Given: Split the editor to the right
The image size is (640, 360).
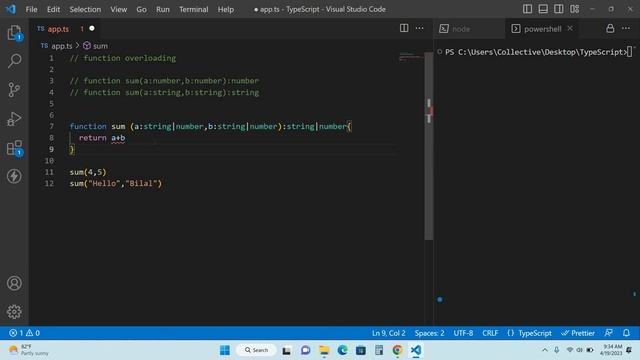Looking at the screenshot, I should tap(404, 28).
